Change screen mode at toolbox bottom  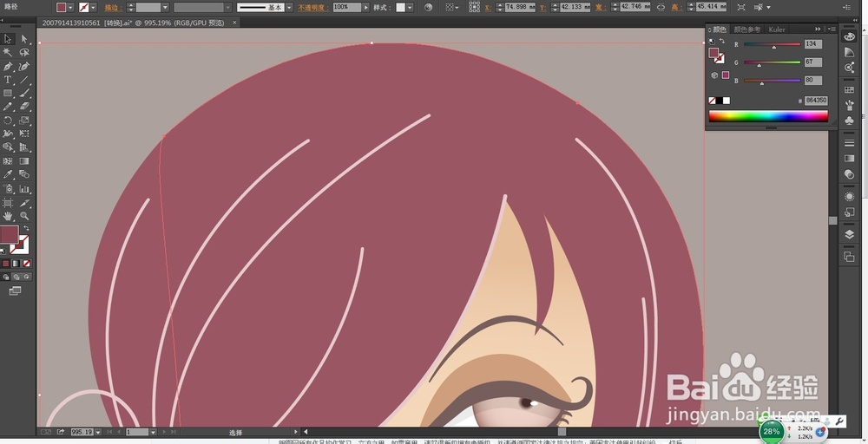(15, 291)
